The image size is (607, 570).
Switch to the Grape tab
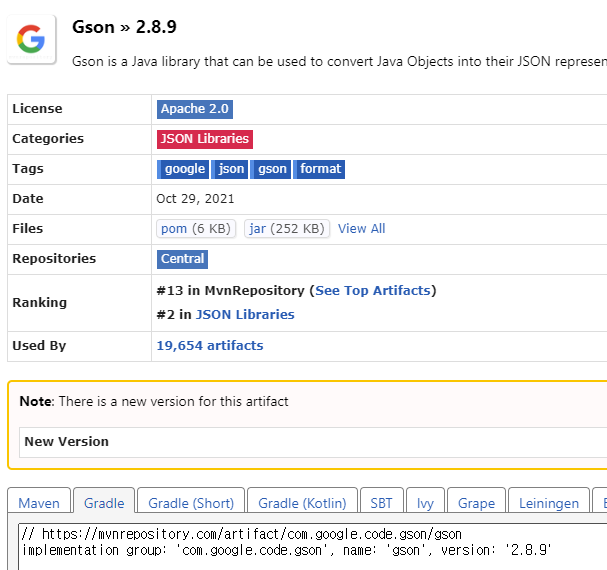pos(477,502)
